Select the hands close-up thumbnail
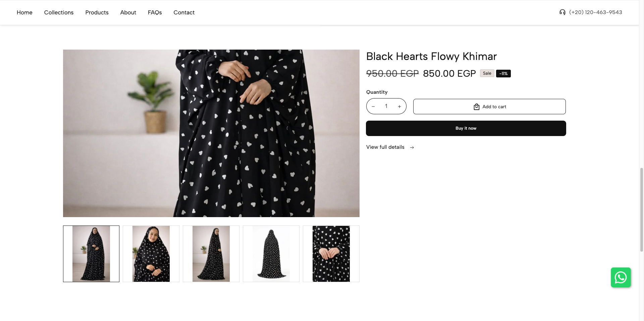 coord(331,254)
